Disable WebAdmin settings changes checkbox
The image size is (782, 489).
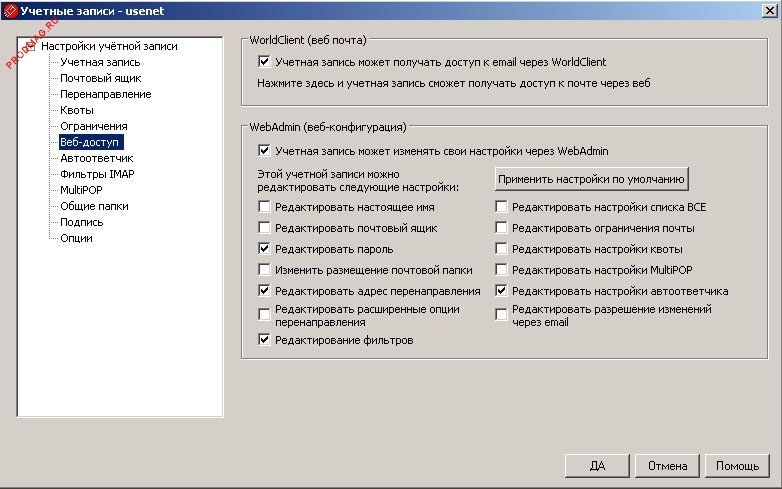(x=264, y=151)
